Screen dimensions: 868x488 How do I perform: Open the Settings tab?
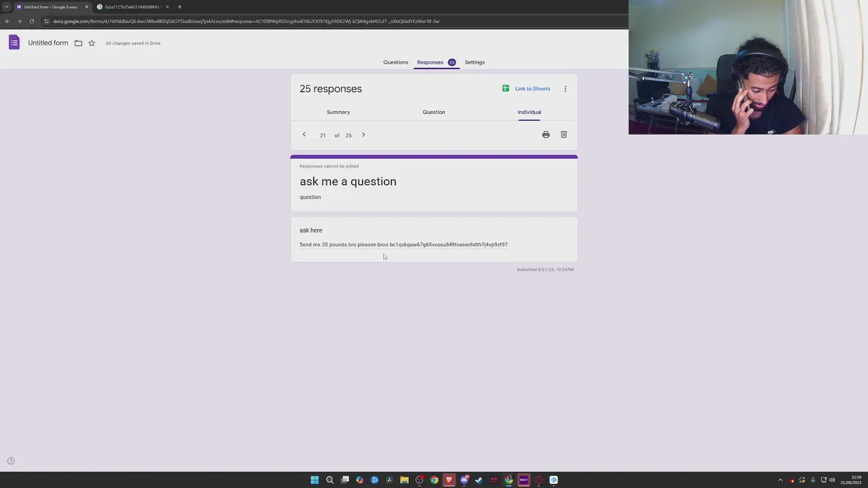point(475,62)
